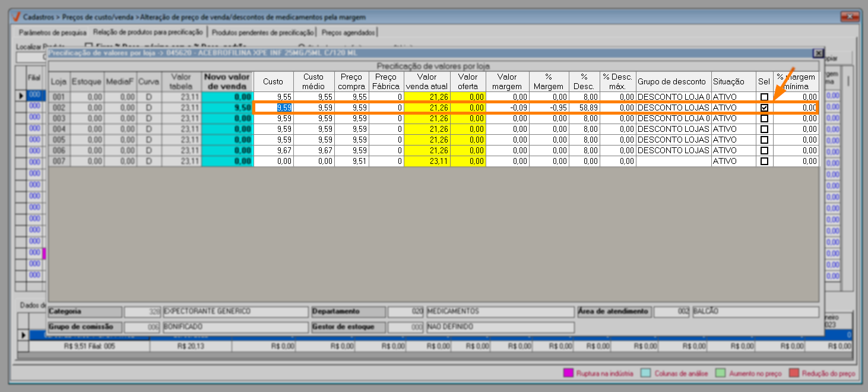Click the R$ 20,13 cell in the background grid
The height and width of the screenshot is (392, 868).
pyautogui.click(x=190, y=346)
